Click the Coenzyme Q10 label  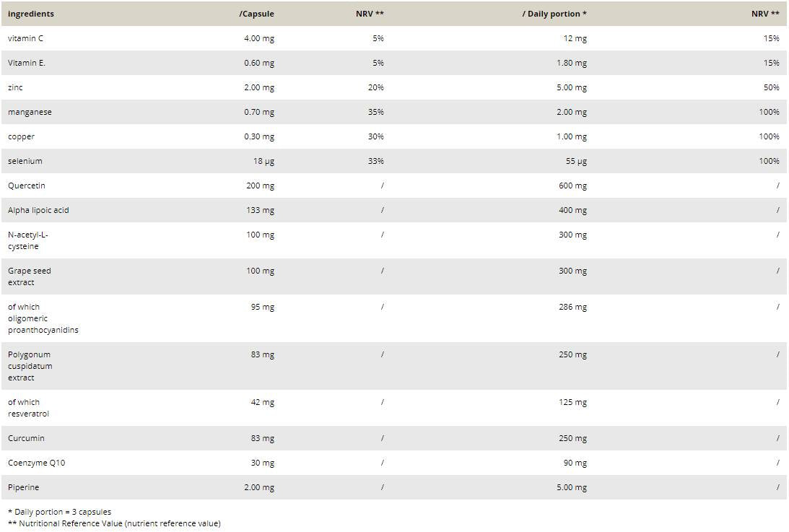[x=36, y=463]
